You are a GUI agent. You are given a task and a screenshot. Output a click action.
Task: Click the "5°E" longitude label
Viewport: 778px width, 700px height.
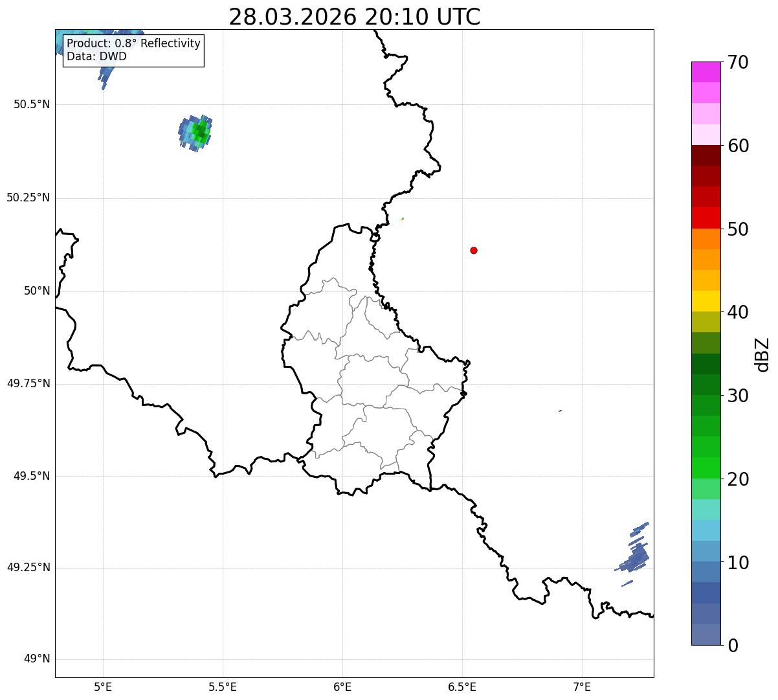point(103,686)
